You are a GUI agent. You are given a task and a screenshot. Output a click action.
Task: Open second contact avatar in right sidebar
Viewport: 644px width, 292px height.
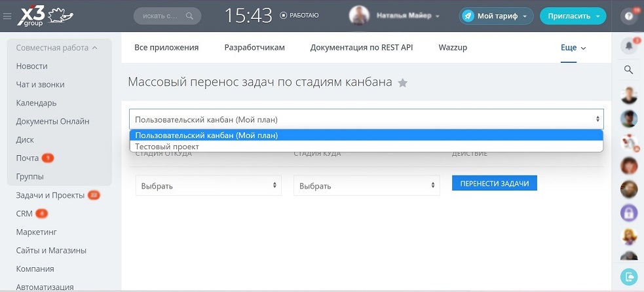(x=629, y=119)
